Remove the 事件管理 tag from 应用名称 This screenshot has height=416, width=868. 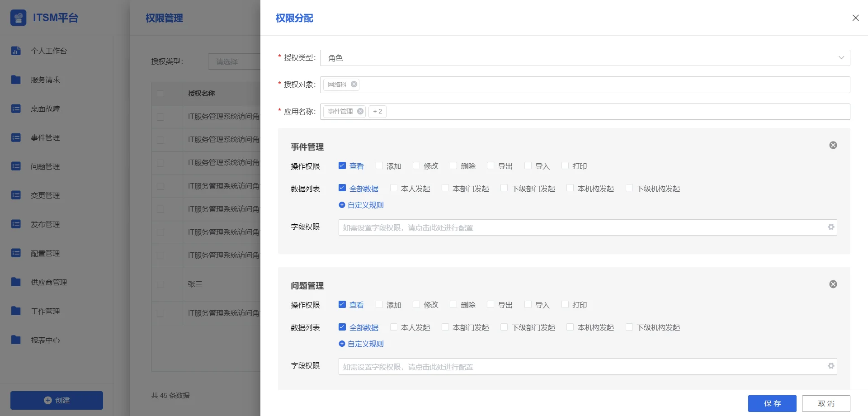[360, 111]
